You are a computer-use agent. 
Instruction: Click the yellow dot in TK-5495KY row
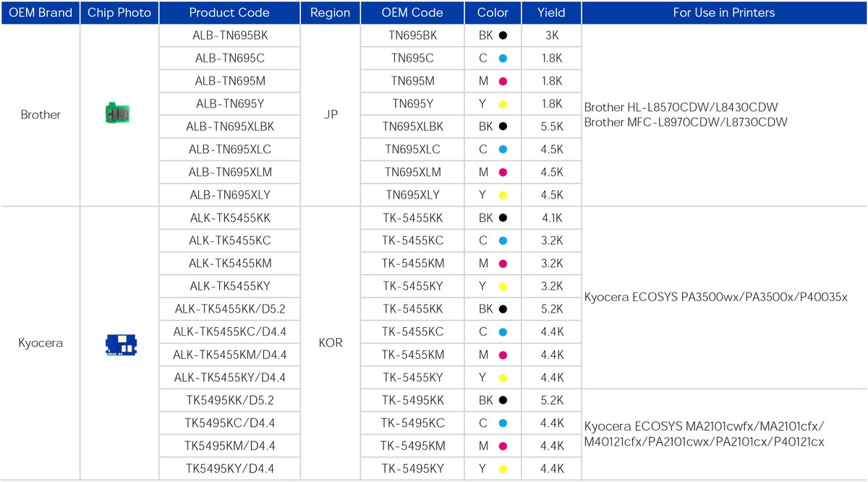(503, 469)
